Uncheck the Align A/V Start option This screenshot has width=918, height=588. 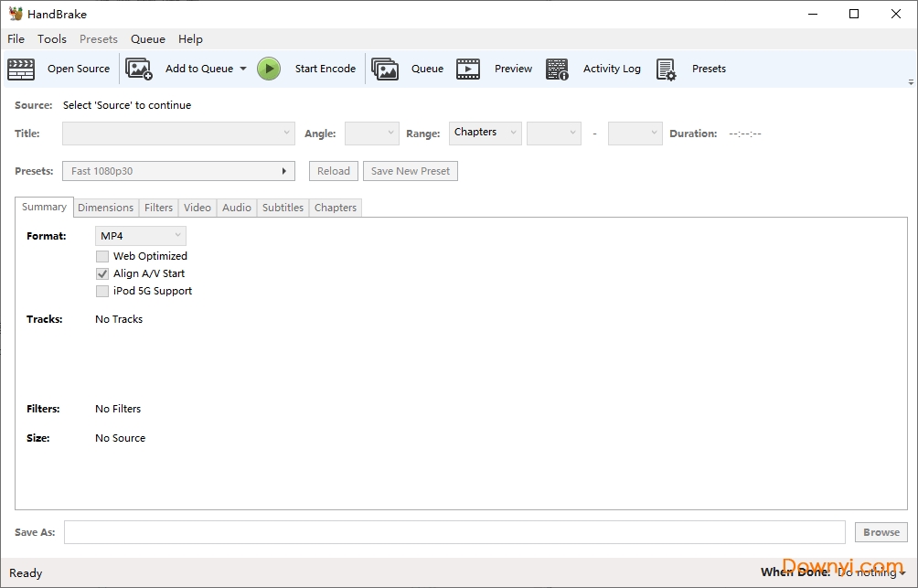coord(102,273)
